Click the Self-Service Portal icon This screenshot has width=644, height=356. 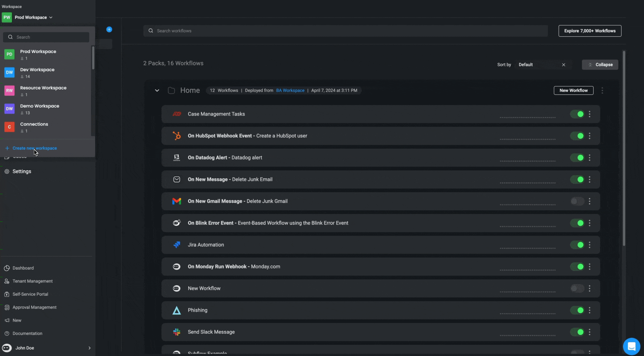(7, 294)
